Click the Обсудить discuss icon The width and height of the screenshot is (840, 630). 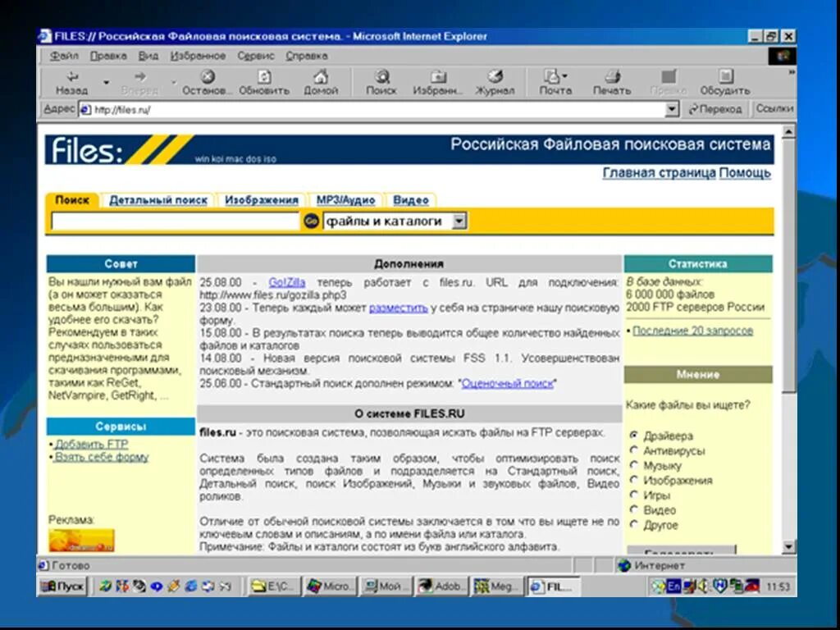coord(725,76)
